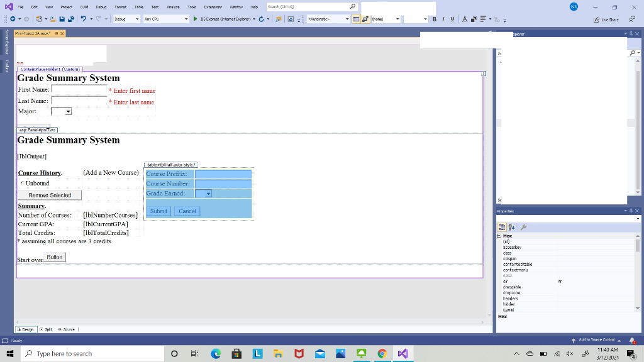Click the NS account avatar
Screen dimensions: 644x362
[574, 6]
